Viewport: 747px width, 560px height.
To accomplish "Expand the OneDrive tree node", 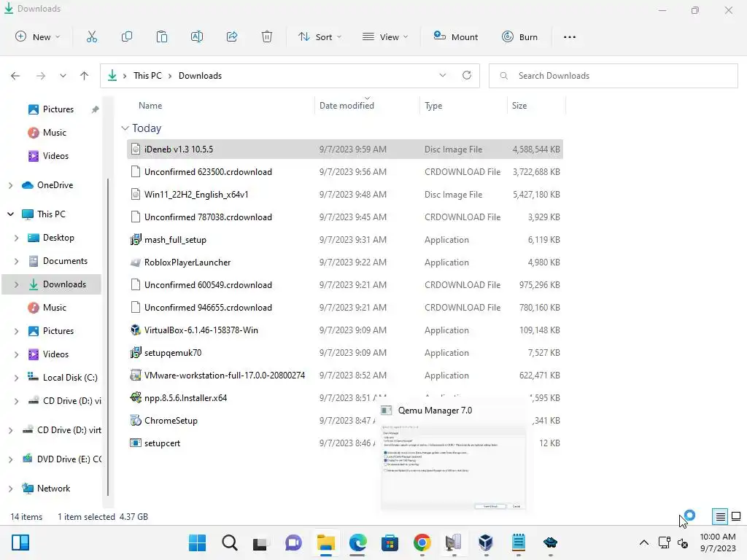I will pos(10,185).
